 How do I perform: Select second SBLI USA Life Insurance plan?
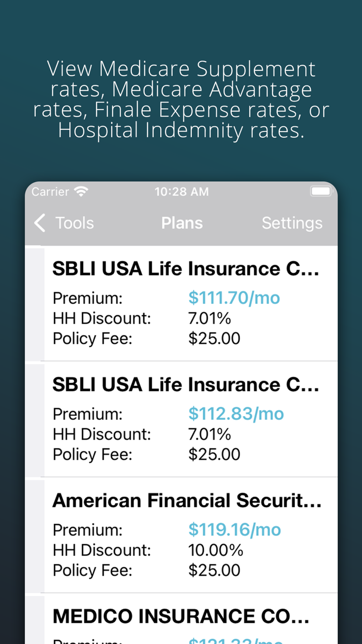[186, 385]
